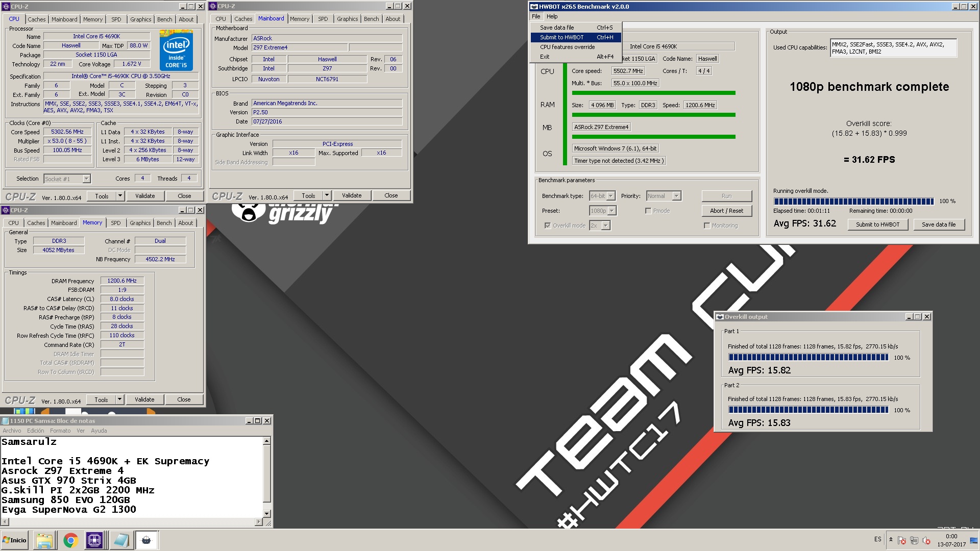Screen dimensions: 980x551
Task: Switch to Graphics tab in CPU-Z Mainboard window
Action: 347,19
